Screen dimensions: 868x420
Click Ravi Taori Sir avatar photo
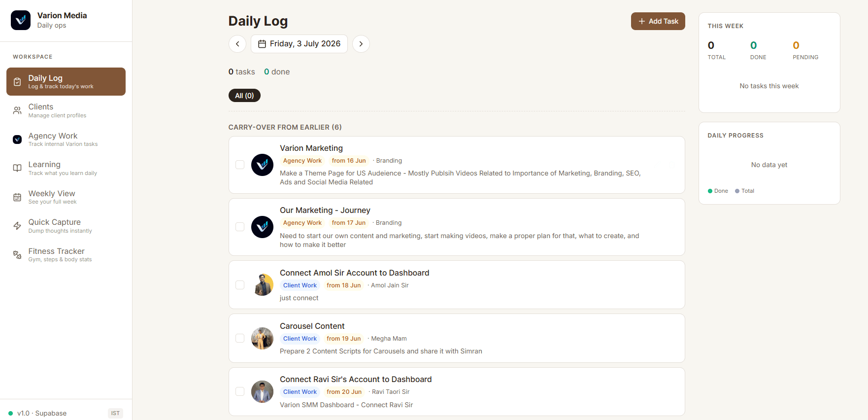(x=262, y=391)
